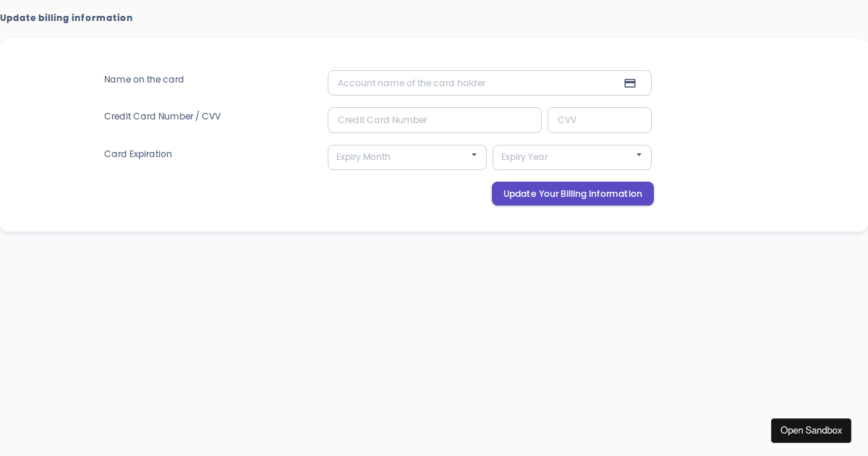
Task: Click the dropdown arrow on Expiry Month
Action: 475,156
